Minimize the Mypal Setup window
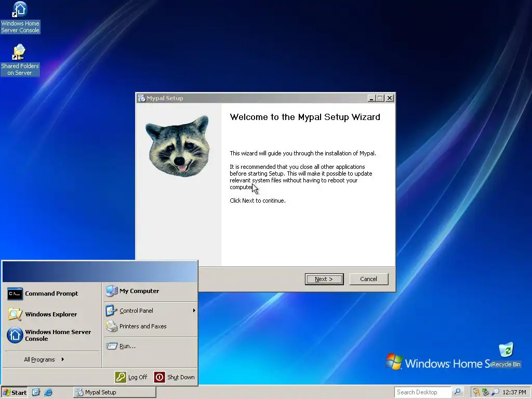Image resolution: width=532 pixels, height=399 pixels. click(371, 98)
